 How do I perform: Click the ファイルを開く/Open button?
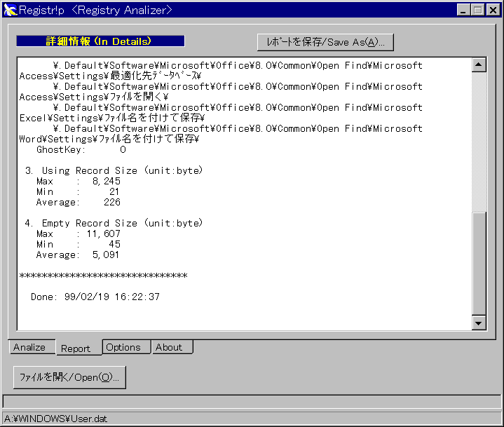point(69,377)
